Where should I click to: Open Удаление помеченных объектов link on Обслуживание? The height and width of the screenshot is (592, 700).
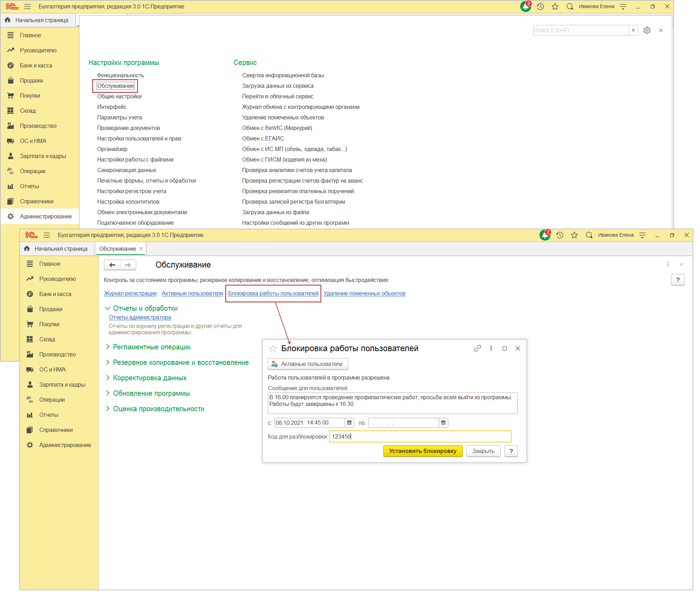[x=364, y=293]
